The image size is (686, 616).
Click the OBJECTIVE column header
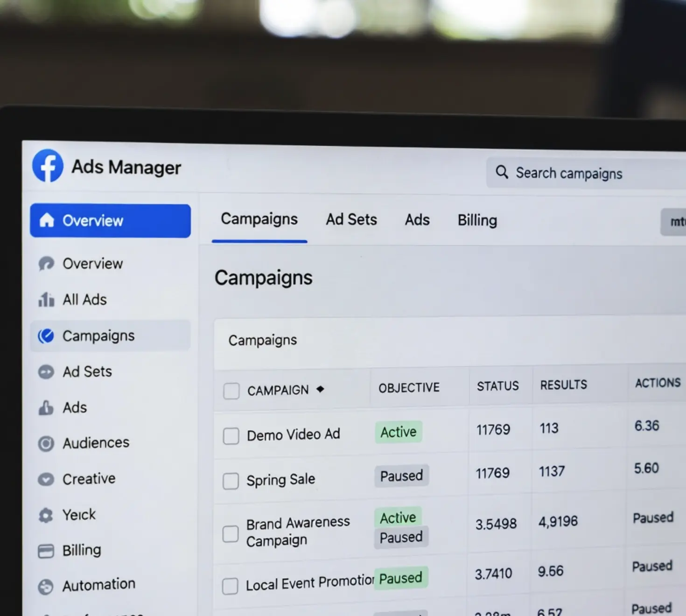point(409,388)
